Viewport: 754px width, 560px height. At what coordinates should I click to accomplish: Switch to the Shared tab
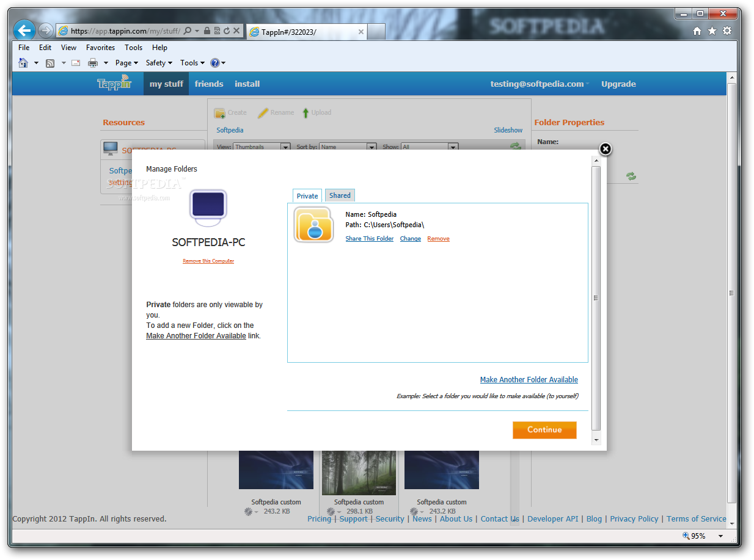(x=340, y=195)
